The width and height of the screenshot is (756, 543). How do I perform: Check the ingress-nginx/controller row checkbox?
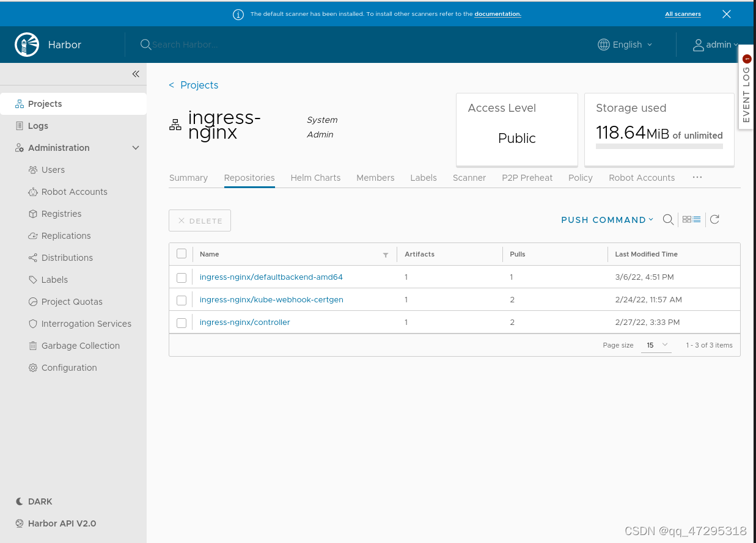[x=182, y=323]
